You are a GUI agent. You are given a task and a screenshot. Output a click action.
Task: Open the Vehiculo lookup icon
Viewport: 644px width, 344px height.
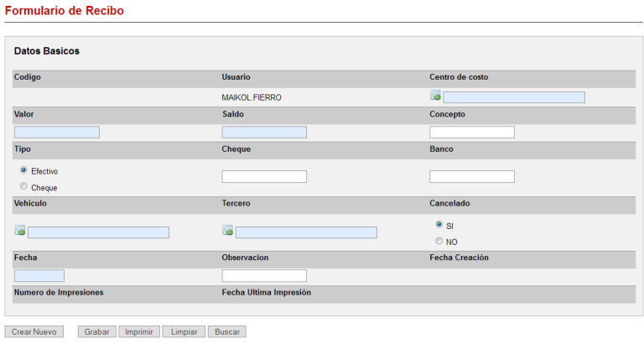point(20,232)
